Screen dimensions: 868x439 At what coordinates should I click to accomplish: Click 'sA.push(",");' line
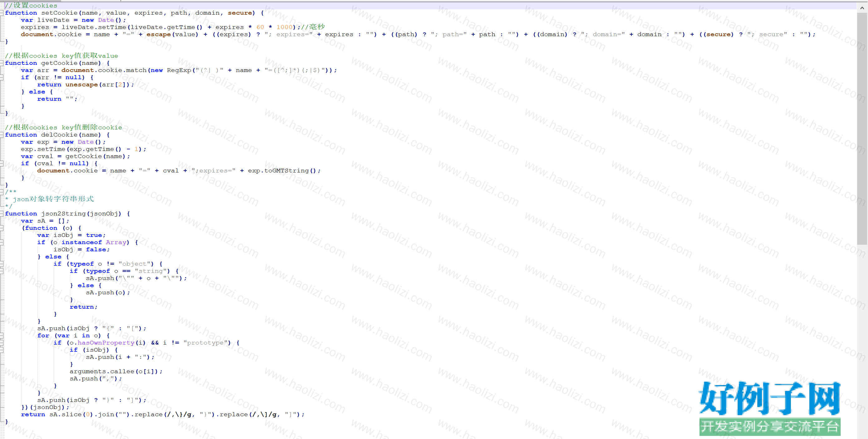[96, 379]
